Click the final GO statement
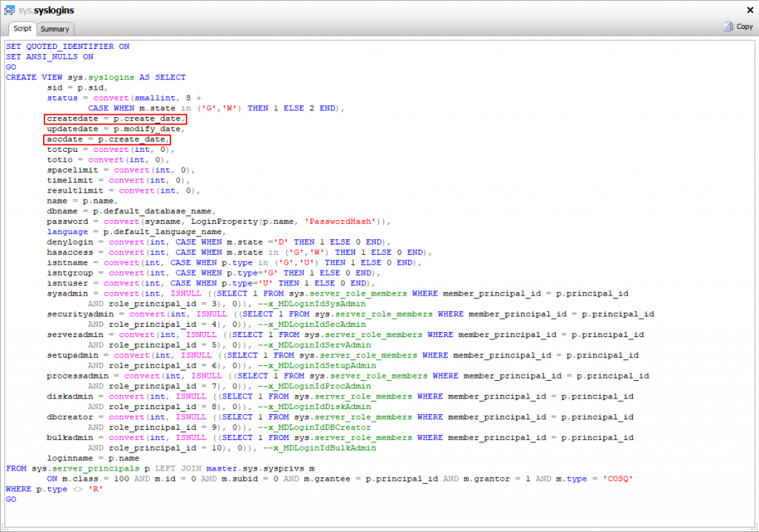Screen dimensions: 759x532 (11, 499)
